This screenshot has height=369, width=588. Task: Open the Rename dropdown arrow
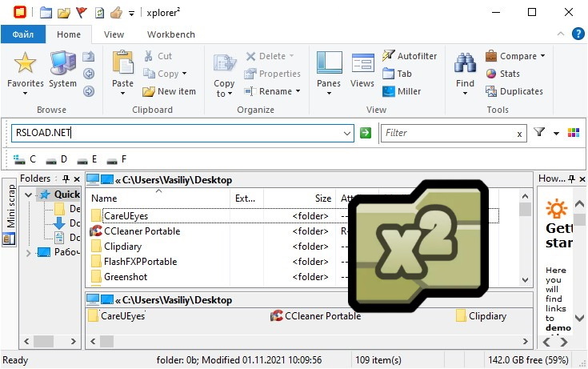point(298,91)
